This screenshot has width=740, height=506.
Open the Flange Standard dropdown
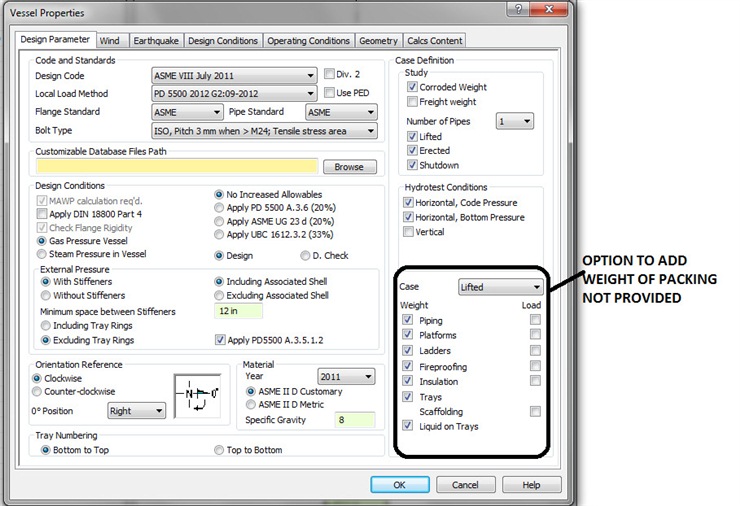tap(187, 112)
